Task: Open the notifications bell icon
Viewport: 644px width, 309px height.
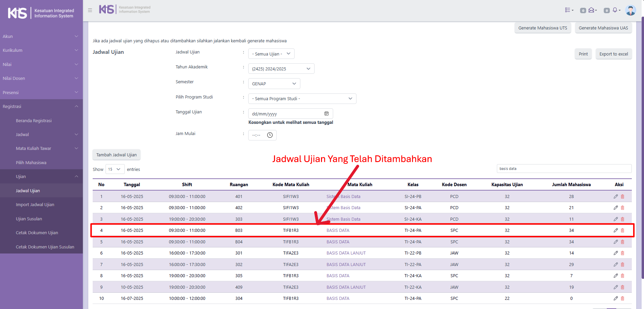Action: (616, 10)
